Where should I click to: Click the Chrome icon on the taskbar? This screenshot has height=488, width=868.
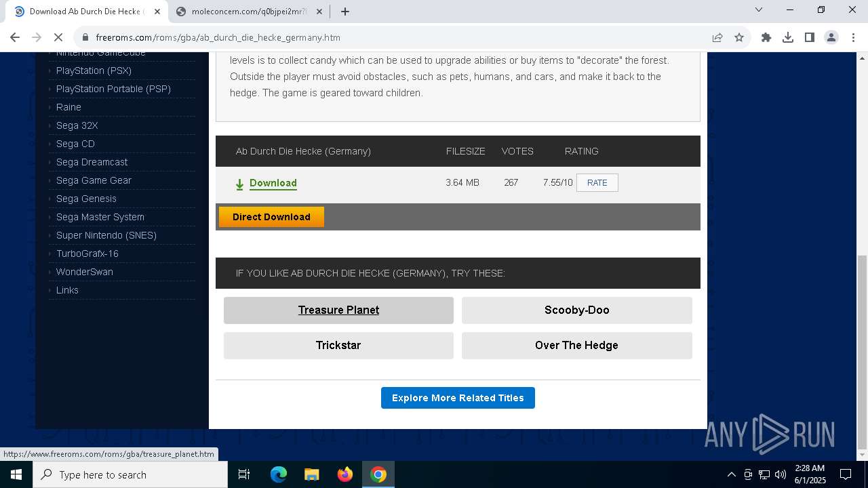click(x=378, y=474)
